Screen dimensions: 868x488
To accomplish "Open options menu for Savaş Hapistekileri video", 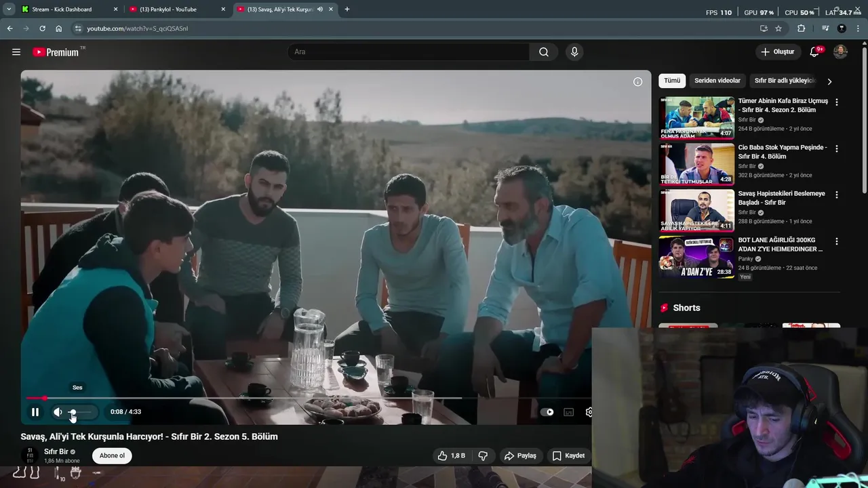I will [x=836, y=195].
